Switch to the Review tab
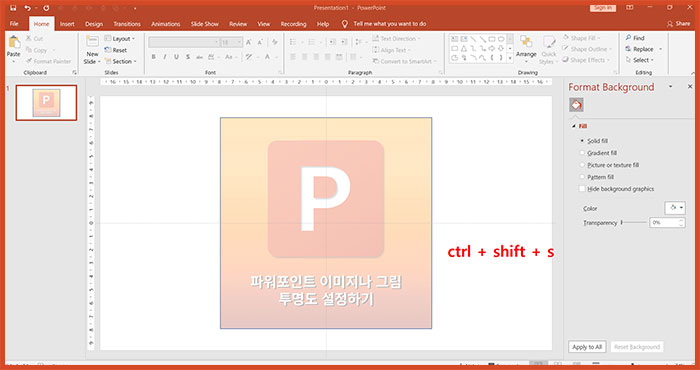The width and height of the screenshot is (700, 370). (x=238, y=24)
